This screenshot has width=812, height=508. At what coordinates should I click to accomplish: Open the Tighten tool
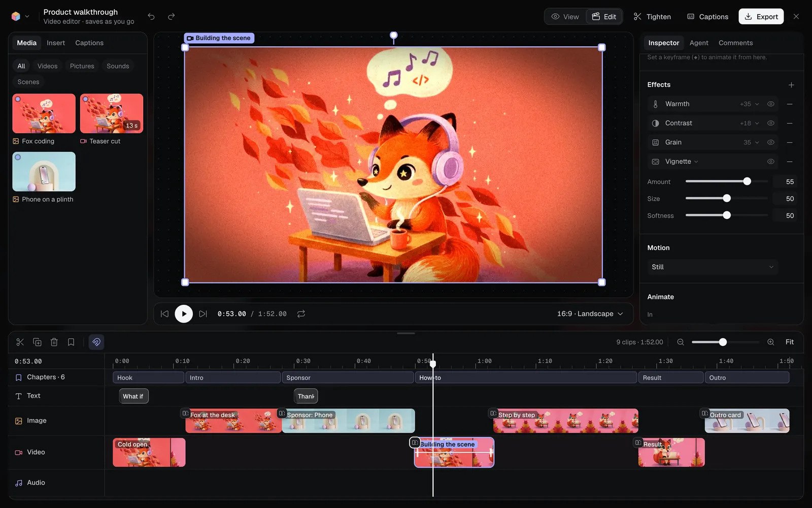[652, 17]
